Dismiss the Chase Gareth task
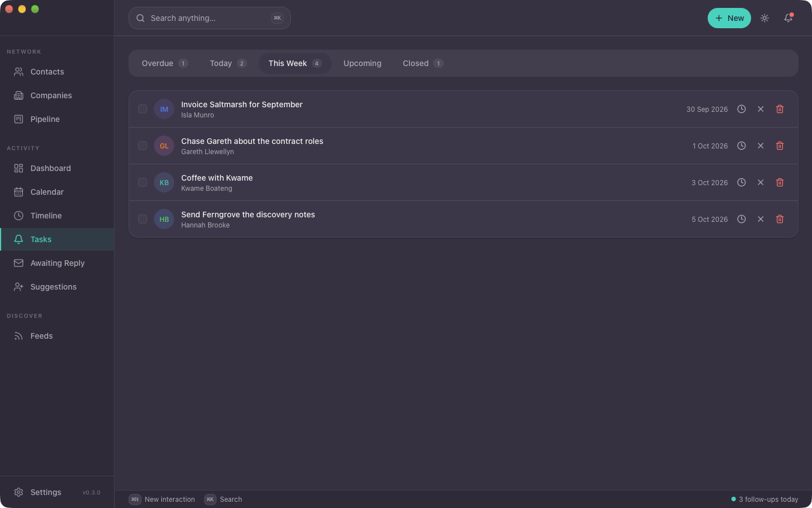812x508 pixels. click(761, 146)
